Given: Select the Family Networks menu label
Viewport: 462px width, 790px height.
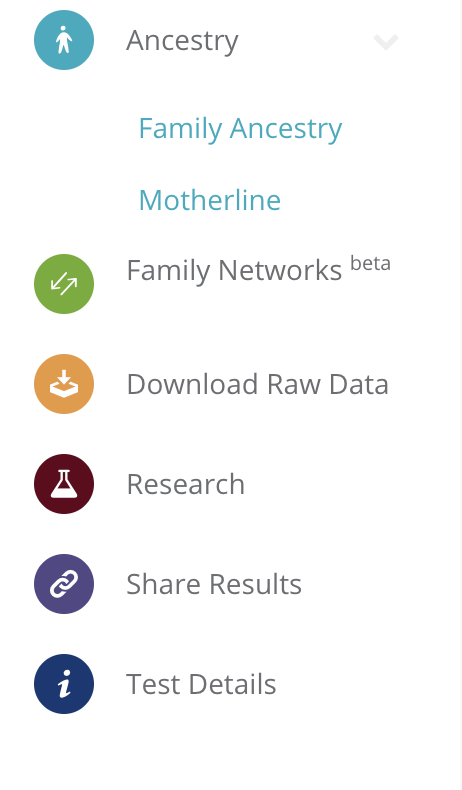Looking at the screenshot, I should (234, 271).
